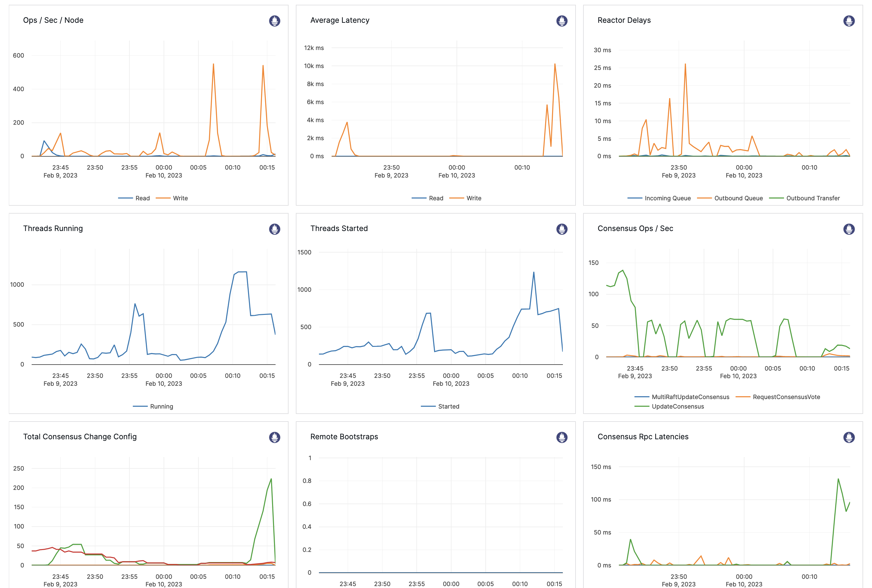Toggle Write series in Average Latency legend
The width and height of the screenshot is (872, 588).
(465, 198)
